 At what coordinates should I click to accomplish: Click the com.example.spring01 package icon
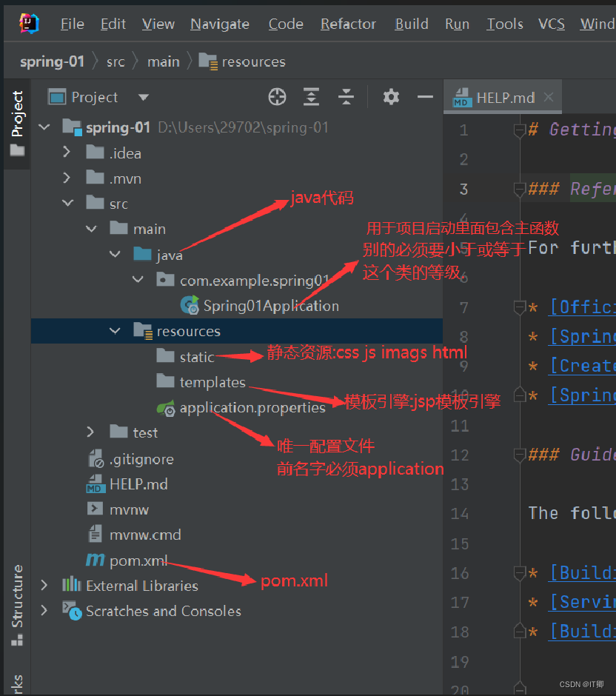166,279
